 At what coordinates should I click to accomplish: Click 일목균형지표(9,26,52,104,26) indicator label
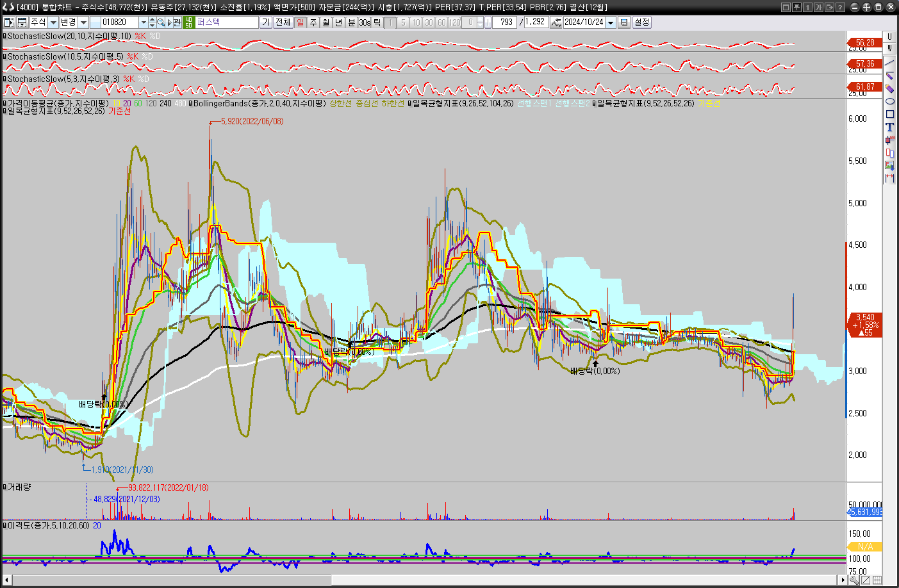click(463, 103)
